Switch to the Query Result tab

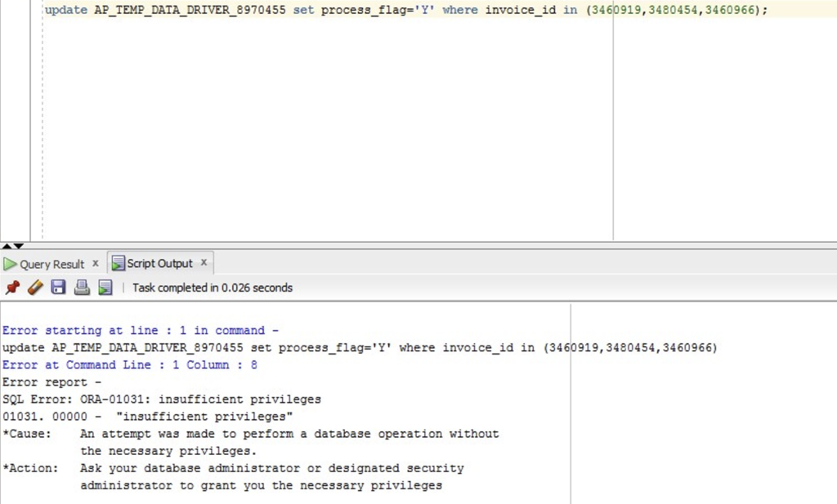tap(51, 264)
